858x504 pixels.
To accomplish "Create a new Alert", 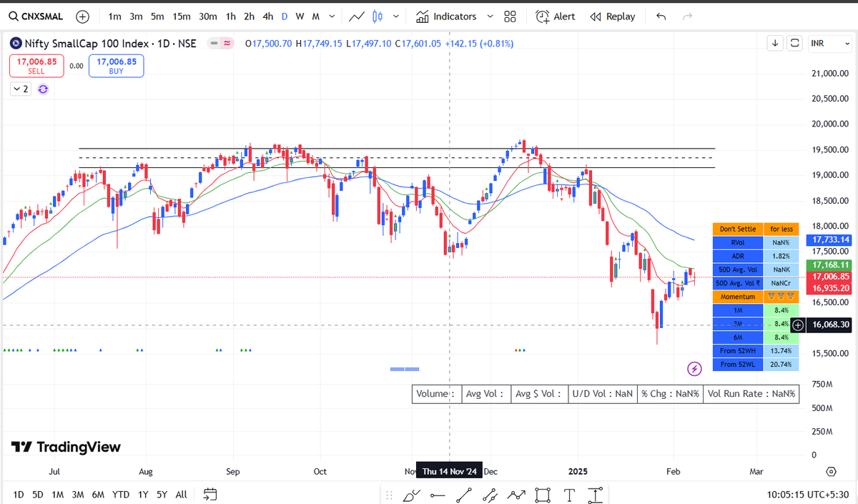I will [556, 16].
